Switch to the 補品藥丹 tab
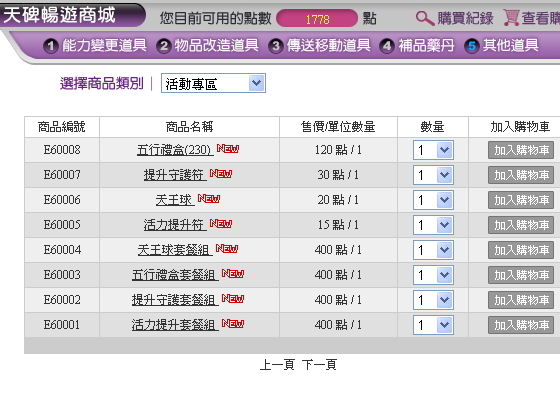560x400 pixels. pos(426,46)
